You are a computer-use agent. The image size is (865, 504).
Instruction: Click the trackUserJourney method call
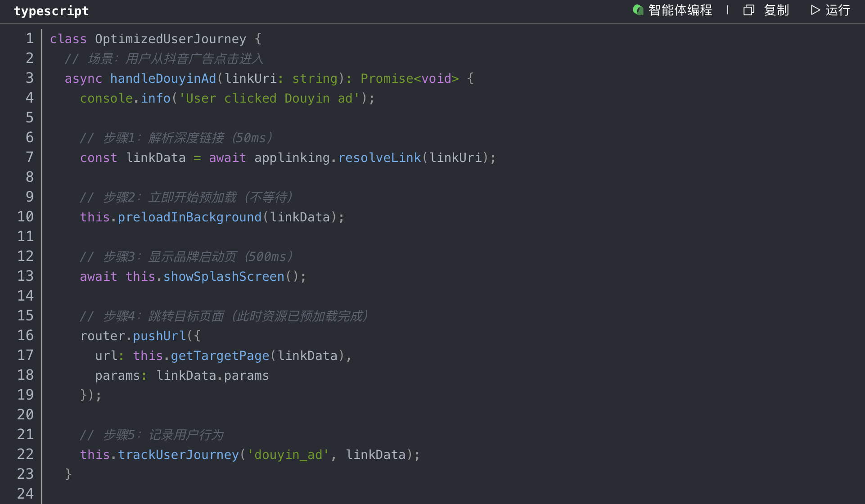[178, 455]
